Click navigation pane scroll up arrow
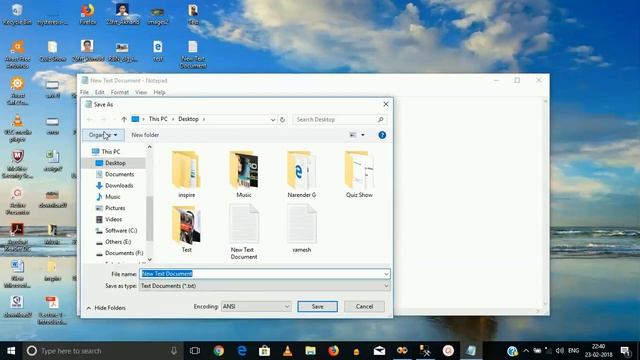 tap(149, 147)
